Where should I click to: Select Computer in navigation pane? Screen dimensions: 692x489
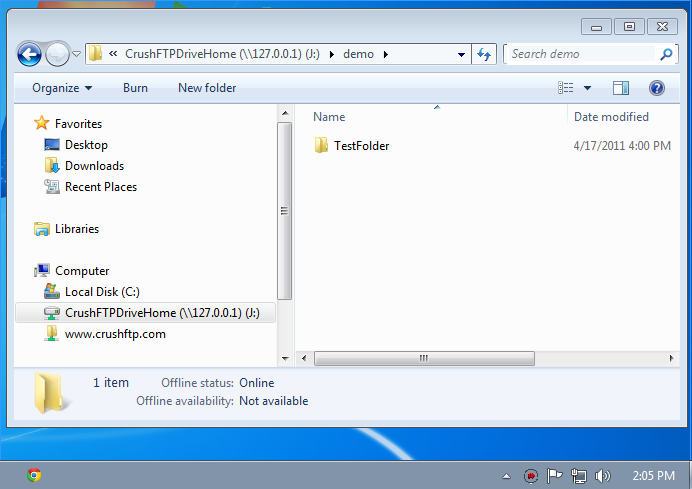82,271
